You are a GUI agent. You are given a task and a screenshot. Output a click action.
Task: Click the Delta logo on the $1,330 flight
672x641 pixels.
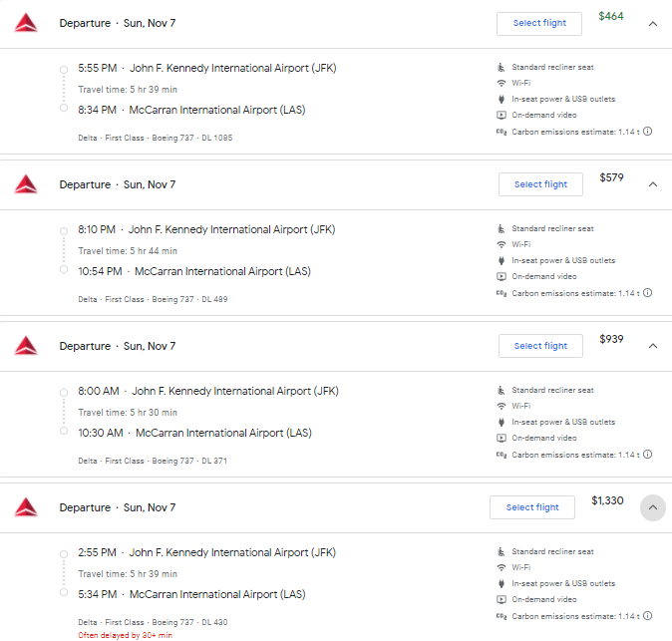click(x=26, y=507)
